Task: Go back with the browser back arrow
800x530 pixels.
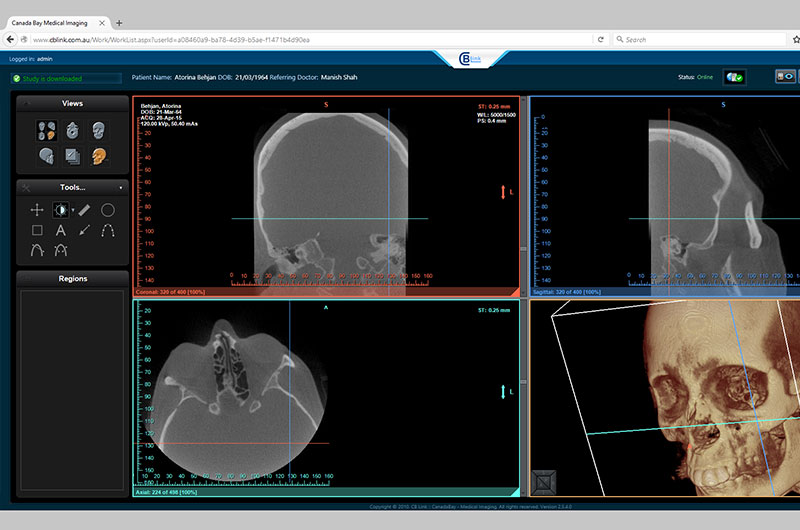Action: pyautogui.click(x=10, y=39)
